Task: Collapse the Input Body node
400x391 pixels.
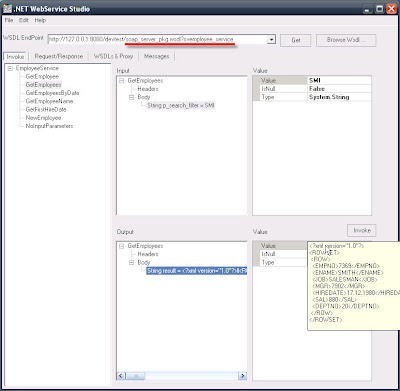Action: point(132,97)
